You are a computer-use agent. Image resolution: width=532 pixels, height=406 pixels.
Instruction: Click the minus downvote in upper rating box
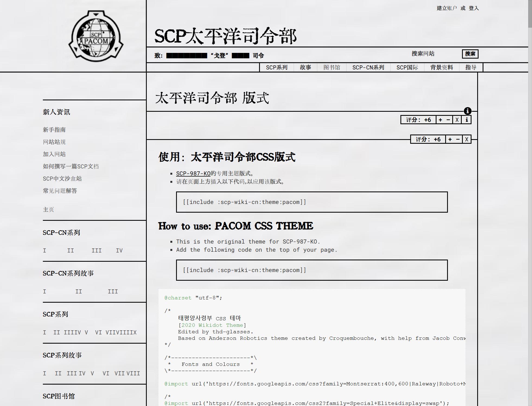point(448,120)
